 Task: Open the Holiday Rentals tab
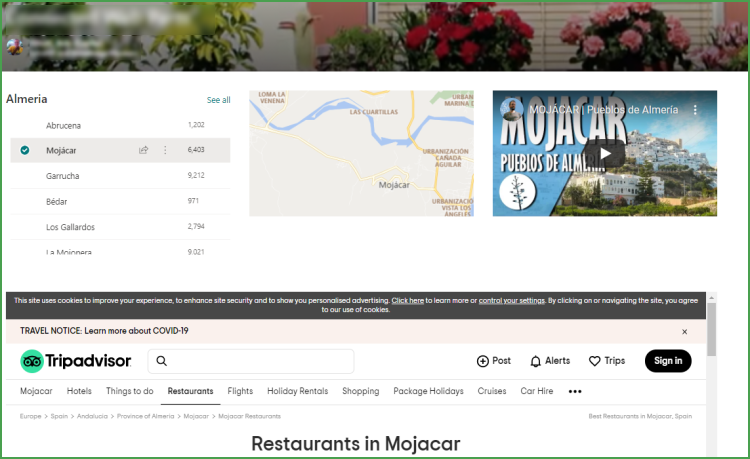tap(298, 391)
